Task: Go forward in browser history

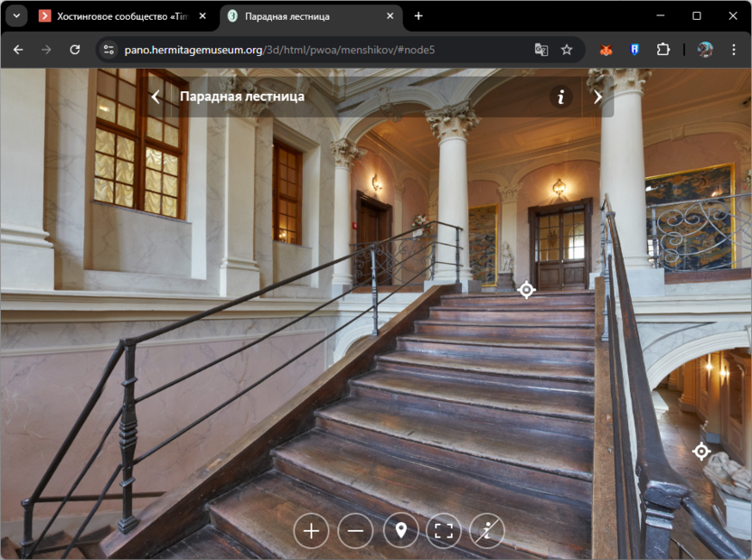Action: [46, 50]
